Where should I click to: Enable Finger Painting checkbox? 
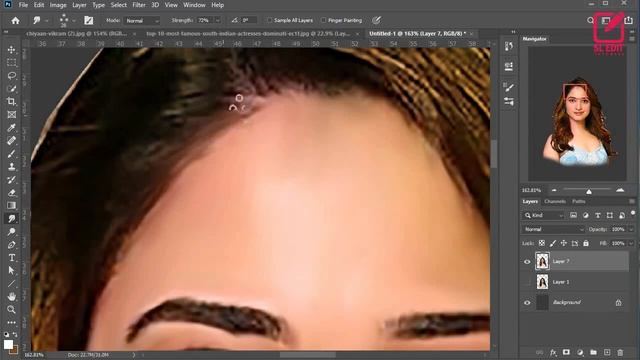coord(323,20)
